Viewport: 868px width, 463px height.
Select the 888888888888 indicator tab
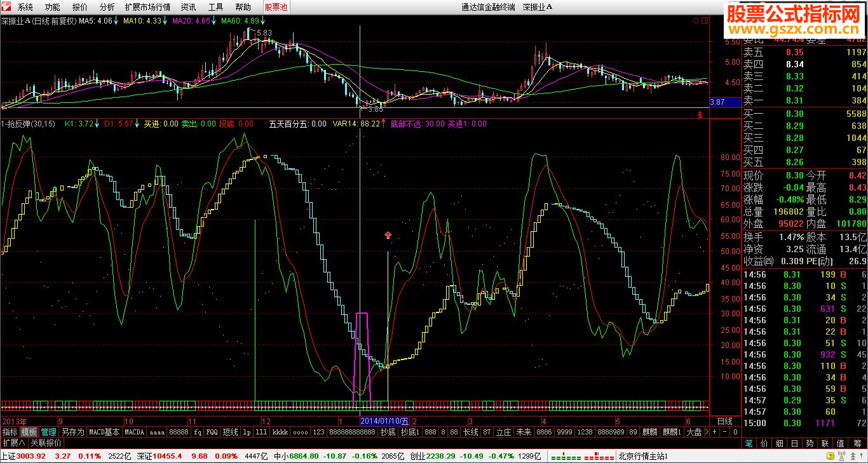(x=352, y=432)
